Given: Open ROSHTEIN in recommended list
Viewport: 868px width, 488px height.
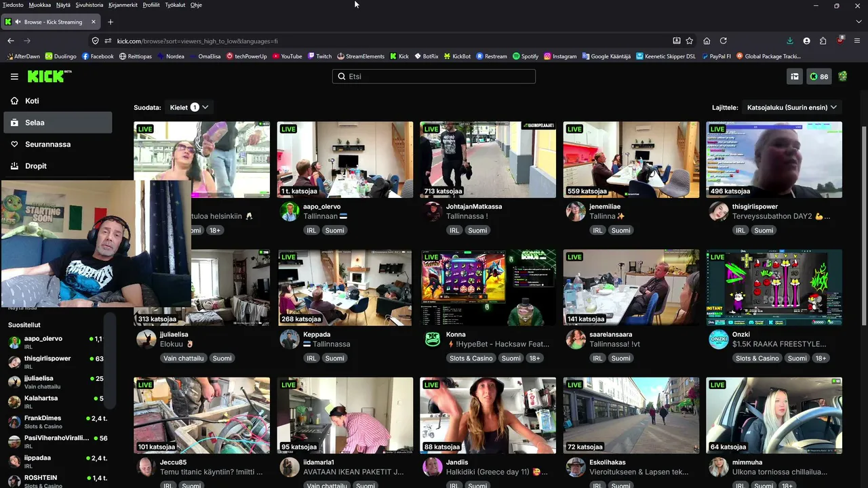Looking at the screenshot, I should (x=57, y=481).
